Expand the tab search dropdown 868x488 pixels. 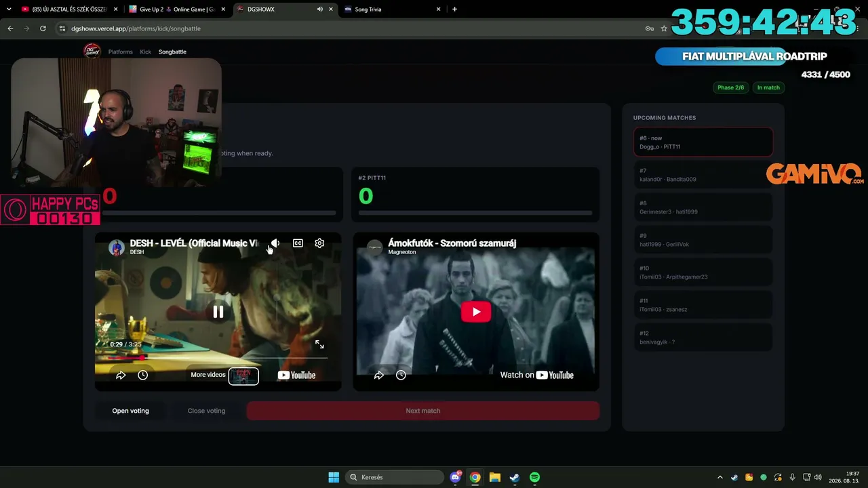coord(9,9)
